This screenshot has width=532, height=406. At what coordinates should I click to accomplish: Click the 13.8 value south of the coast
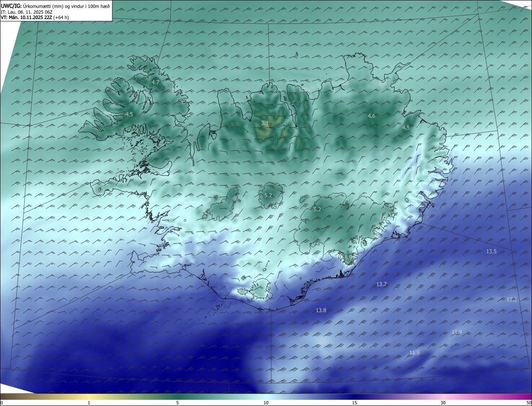321,311
